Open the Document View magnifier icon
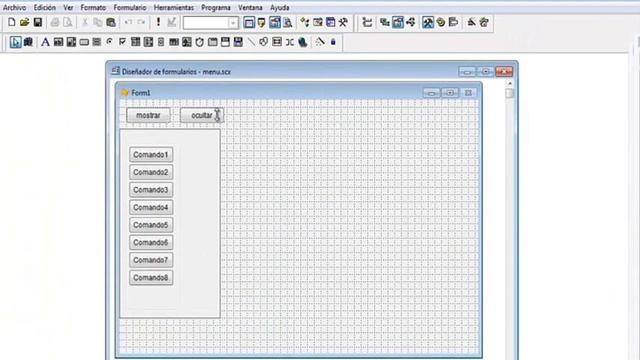This screenshot has height=360, width=640. (x=288, y=22)
